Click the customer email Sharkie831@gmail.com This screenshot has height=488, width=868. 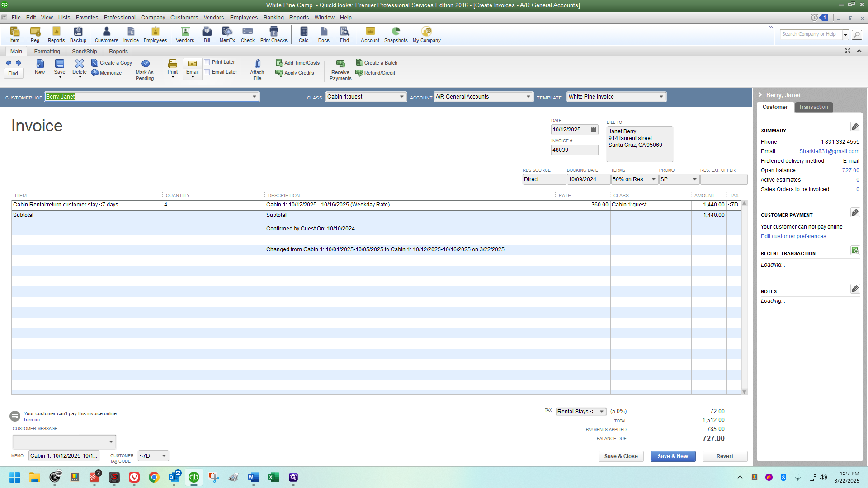click(x=829, y=151)
